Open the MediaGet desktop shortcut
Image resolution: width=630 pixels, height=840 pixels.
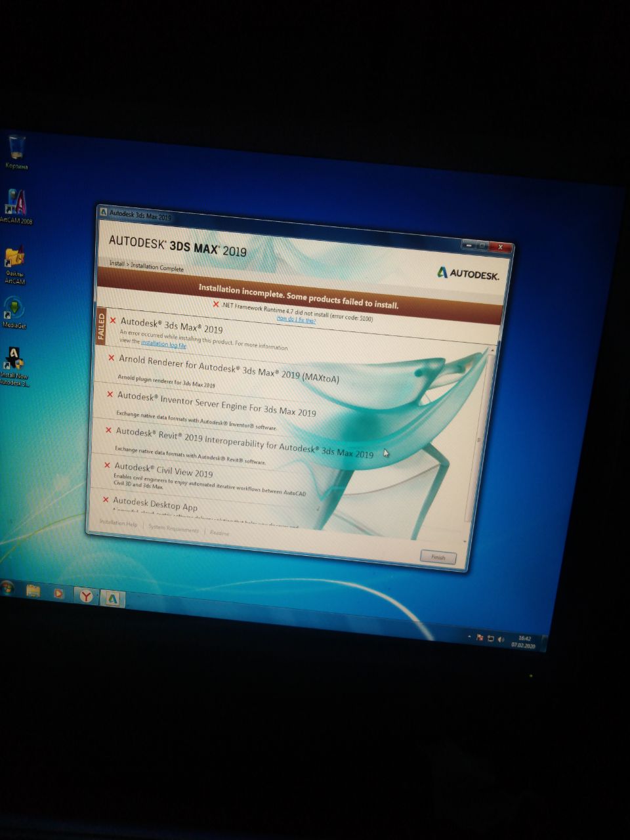point(14,312)
